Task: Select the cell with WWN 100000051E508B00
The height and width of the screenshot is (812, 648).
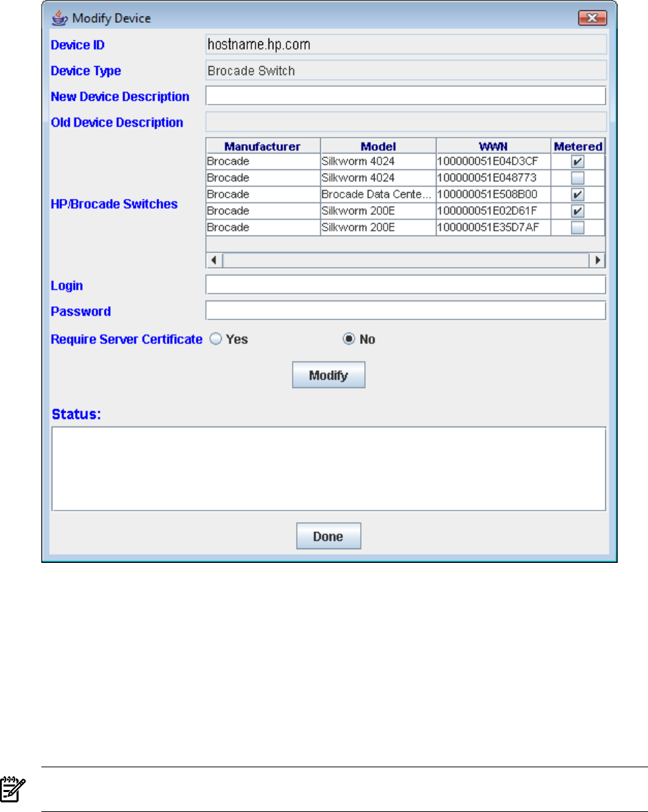Action: coord(494,195)
